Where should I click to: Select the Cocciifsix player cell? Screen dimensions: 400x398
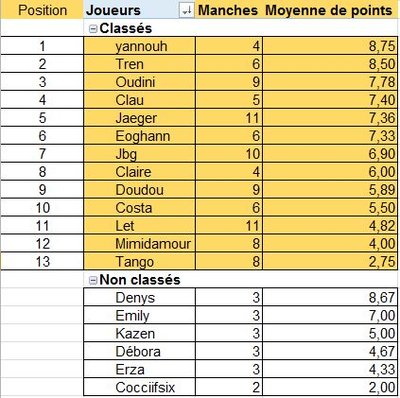coord(139,387)
